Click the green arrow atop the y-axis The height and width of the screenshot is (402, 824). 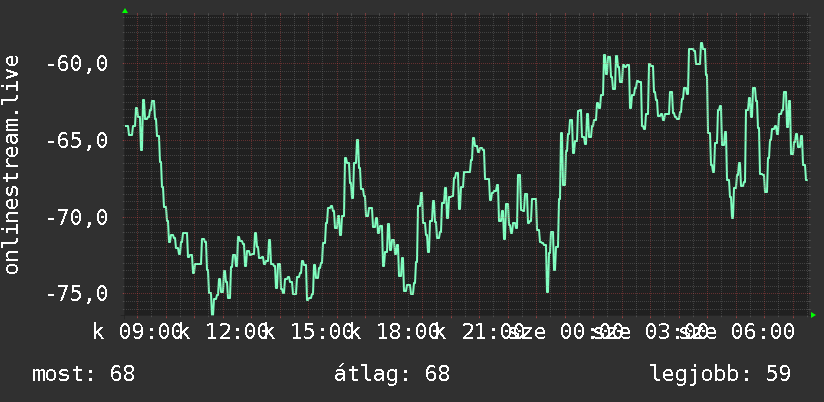[x=125, y=11]
